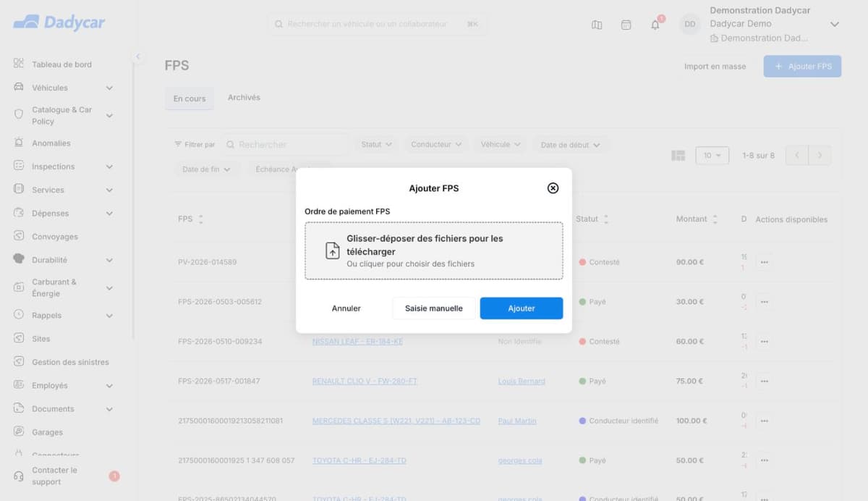Click the DD user avatar
The height and width of the screenshot is (501, 868).
pyautogui.click(x=690, y=25)
